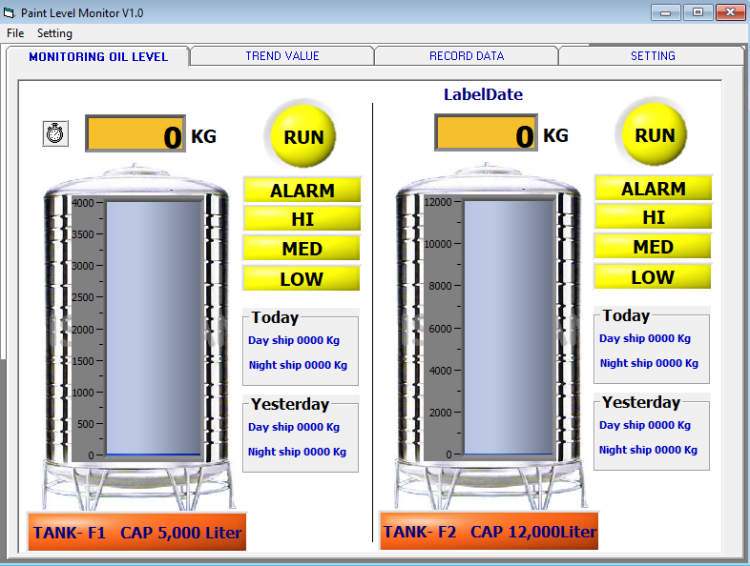Click Tank F1 Yesterday Night ship value

(297, 452)
